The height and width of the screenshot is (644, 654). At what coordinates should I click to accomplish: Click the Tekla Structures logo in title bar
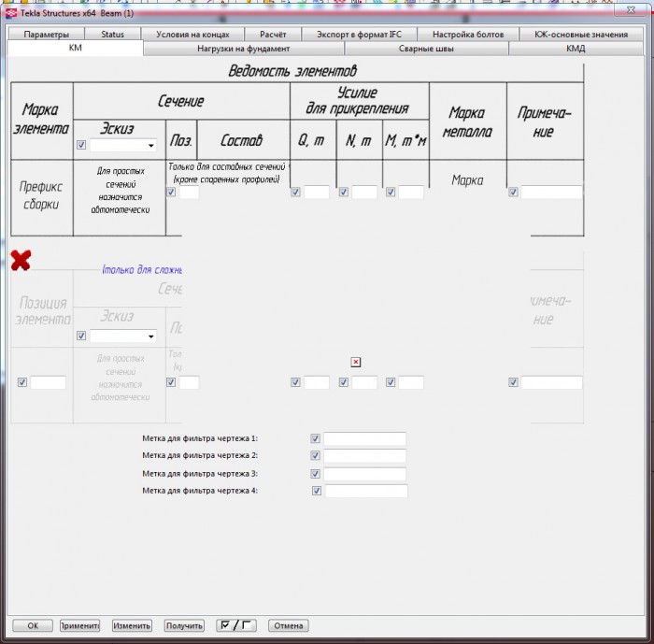coord(10,12)
